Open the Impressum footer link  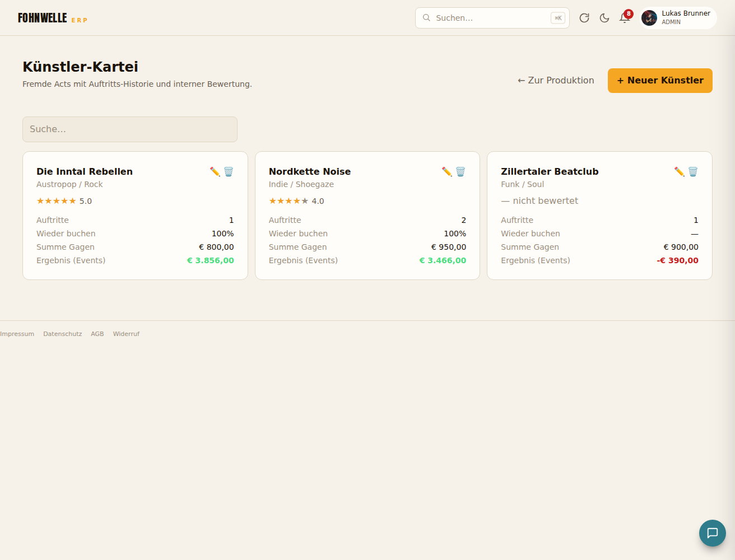point(17,334)
